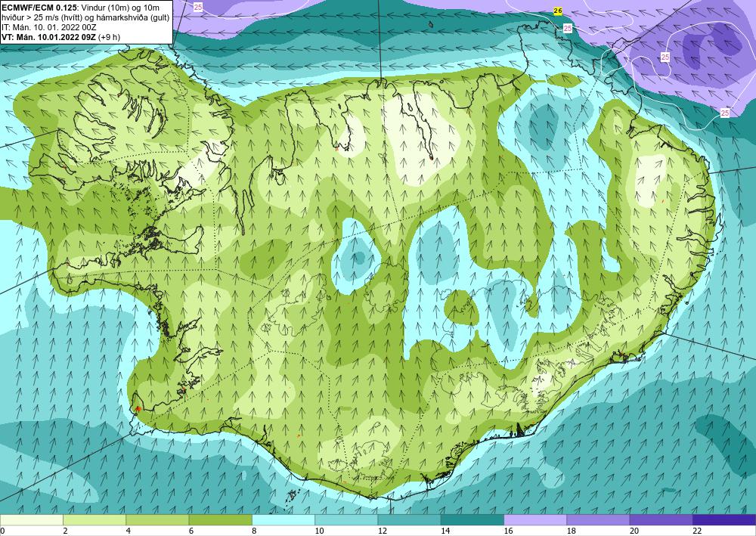Click the legend scale value 0
756x536 pixels.
pyautogui.click(x=2, y=531)
